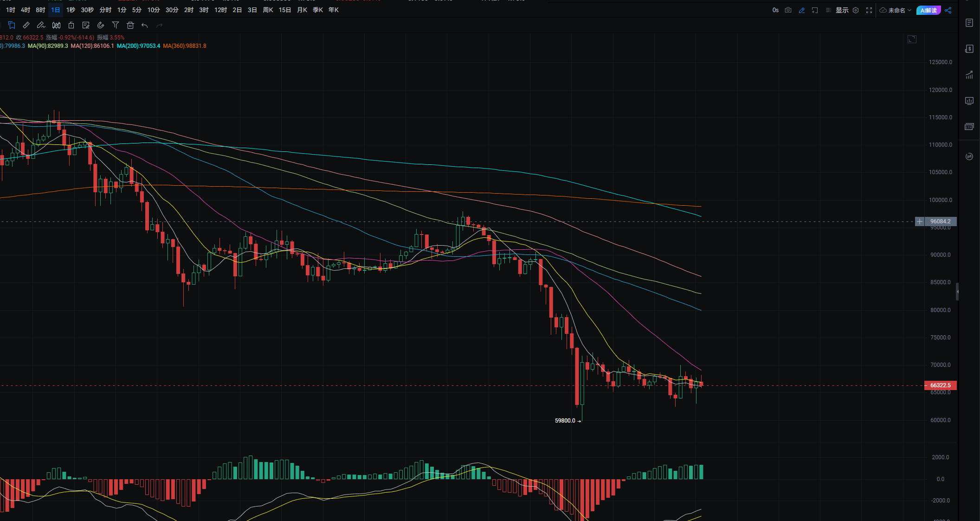Select the 周K weekly timeframe
This screenshot has height=521, width=980.
268,10
